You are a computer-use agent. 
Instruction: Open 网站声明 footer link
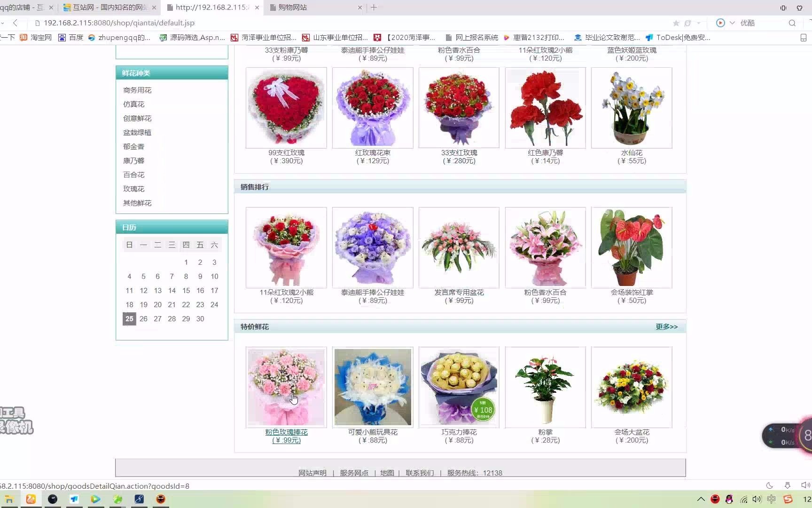[312, 473]
